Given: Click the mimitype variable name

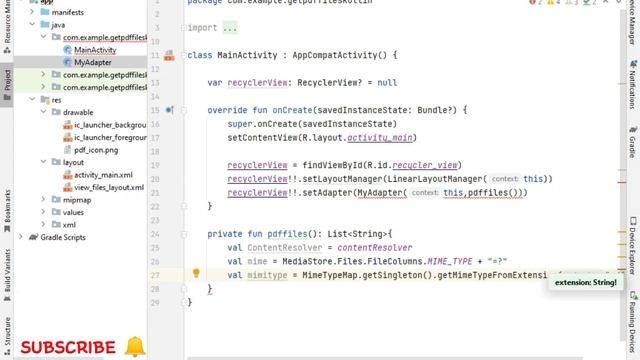Looking at the screenshot, I should click(267, 275).
